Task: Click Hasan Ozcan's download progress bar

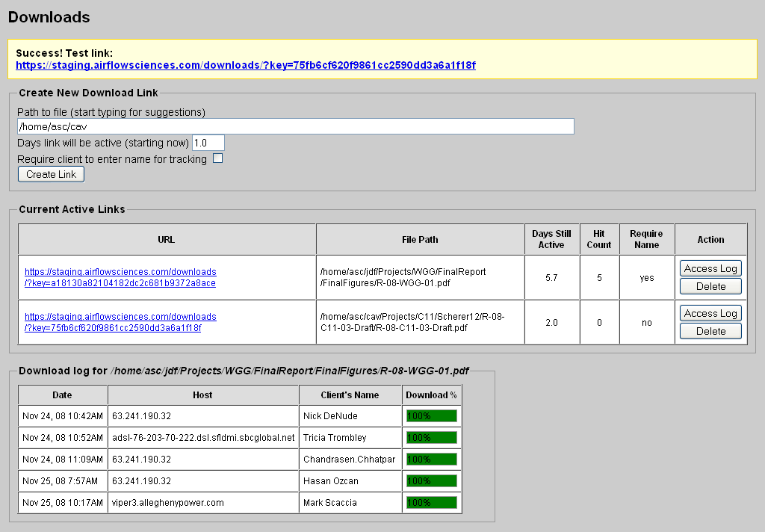Action: tap(431, 481)
